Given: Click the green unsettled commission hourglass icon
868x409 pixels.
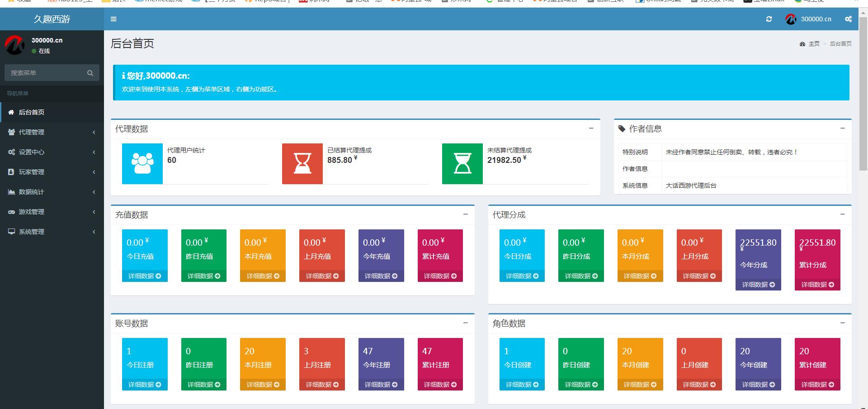Looking at the screenshot, I should click(x=462, y=163).
